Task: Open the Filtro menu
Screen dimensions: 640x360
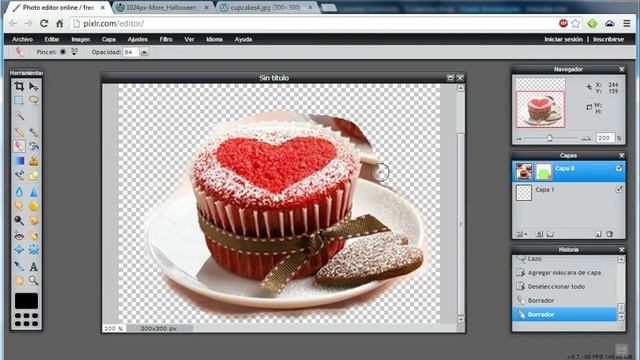Action: coord(166,39)
